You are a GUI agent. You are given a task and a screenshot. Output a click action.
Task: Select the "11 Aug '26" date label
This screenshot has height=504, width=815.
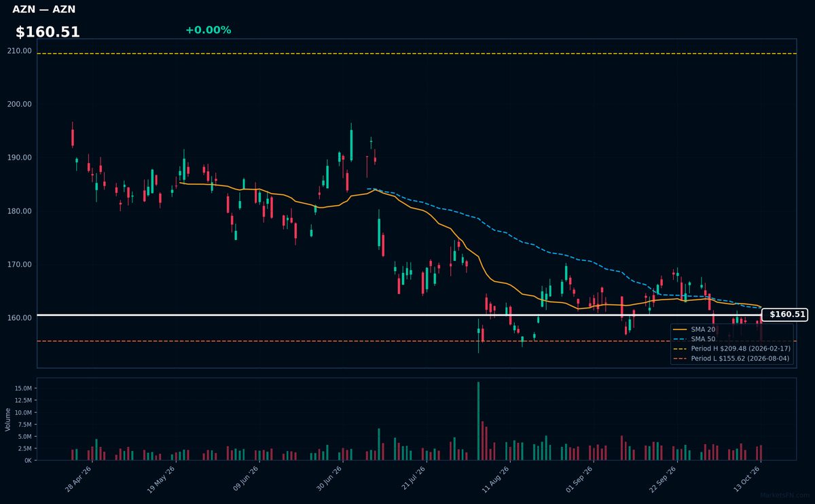pyautogui.click(x=496, y=480)
